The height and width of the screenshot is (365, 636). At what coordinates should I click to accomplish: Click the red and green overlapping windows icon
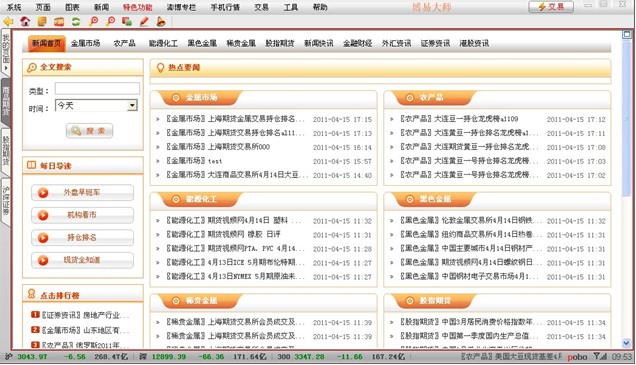coord(127,21)
